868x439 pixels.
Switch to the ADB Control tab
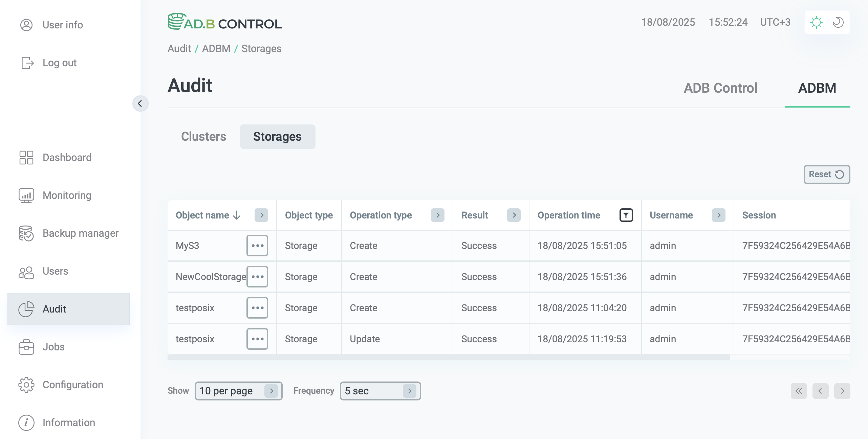click(721, 88)
